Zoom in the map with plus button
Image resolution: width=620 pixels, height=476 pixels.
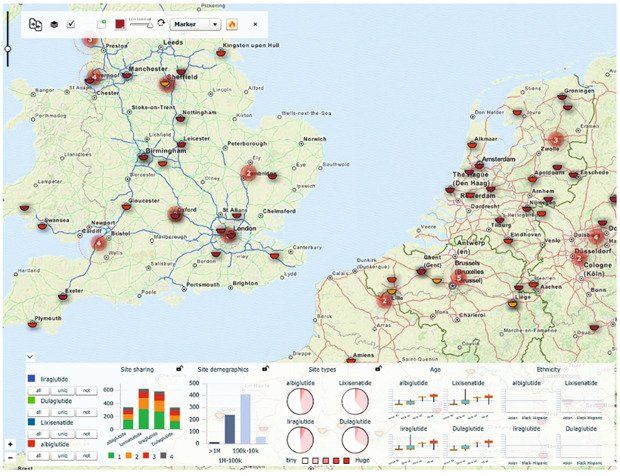click(x=9, y=443)
